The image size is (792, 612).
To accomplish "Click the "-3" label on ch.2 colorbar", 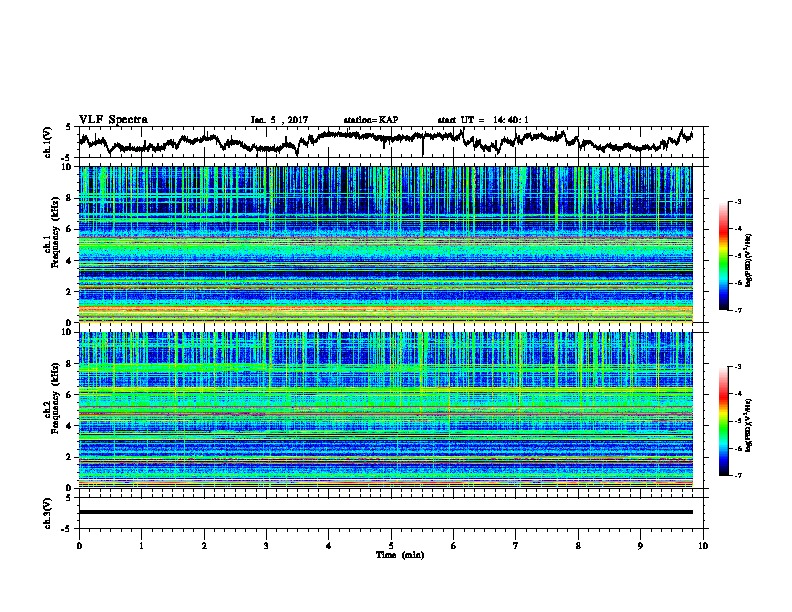I will tap(737, 367).
